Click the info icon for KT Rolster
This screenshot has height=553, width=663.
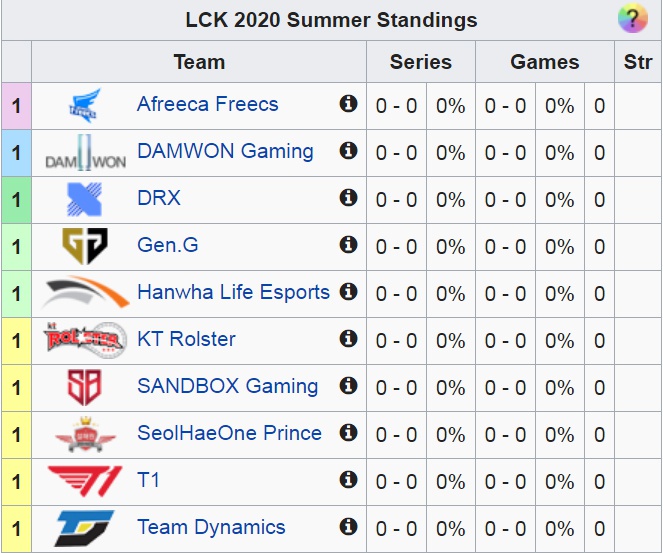[x=348, y=339]
